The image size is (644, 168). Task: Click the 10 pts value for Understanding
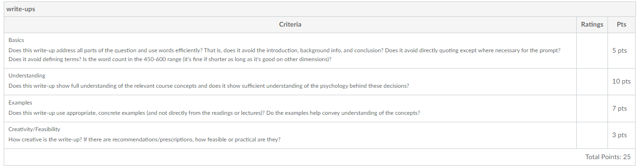pos(621,81)
